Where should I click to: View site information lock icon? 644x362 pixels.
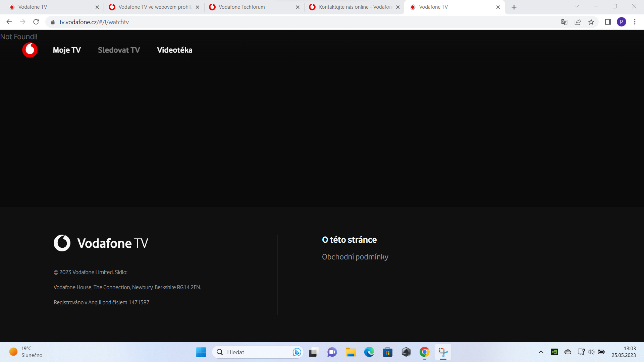[x=53, y=22]
